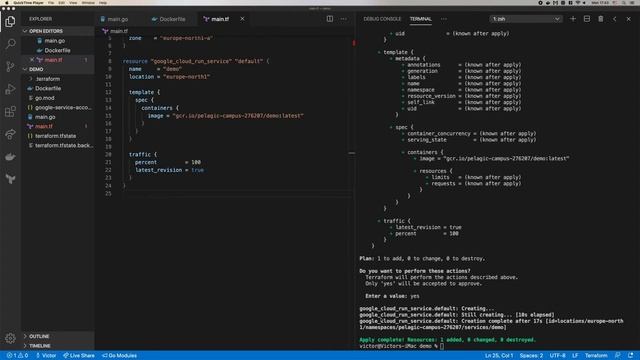Create a new terminal with plus icon
This screenshot has width=640, height=360.
pos(573,19)
